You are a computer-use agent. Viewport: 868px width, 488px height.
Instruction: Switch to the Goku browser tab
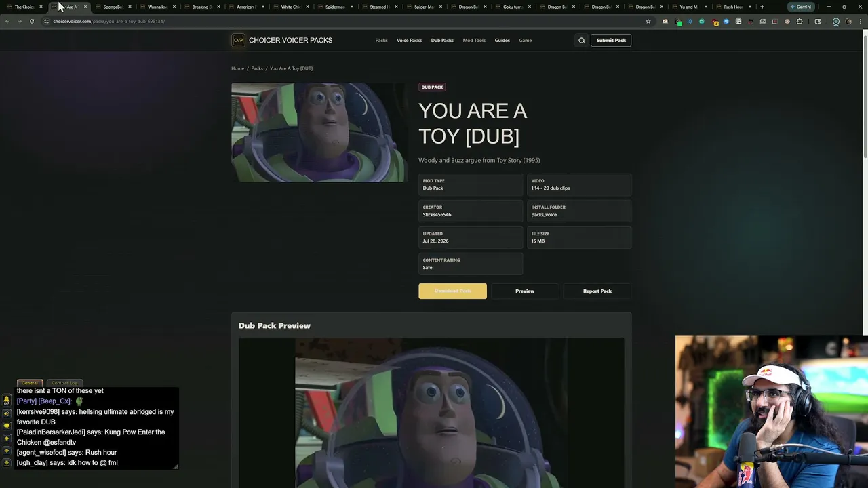[512, 7]
